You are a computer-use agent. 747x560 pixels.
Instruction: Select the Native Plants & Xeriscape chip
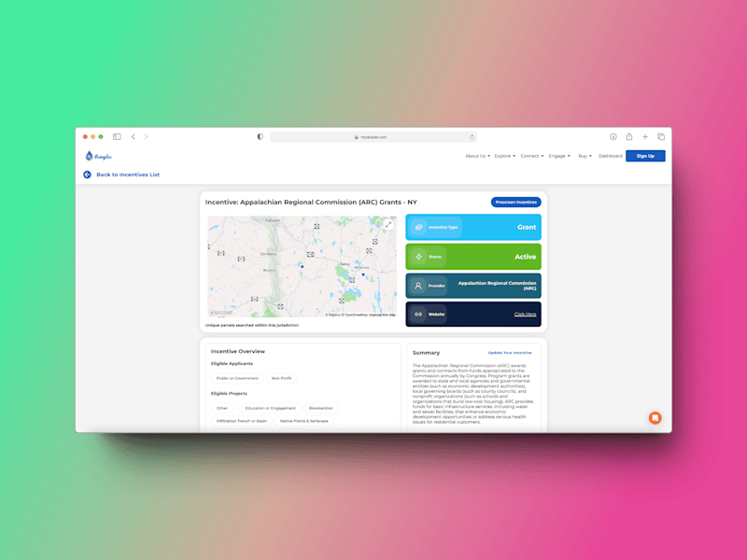(x=304, y=421)
